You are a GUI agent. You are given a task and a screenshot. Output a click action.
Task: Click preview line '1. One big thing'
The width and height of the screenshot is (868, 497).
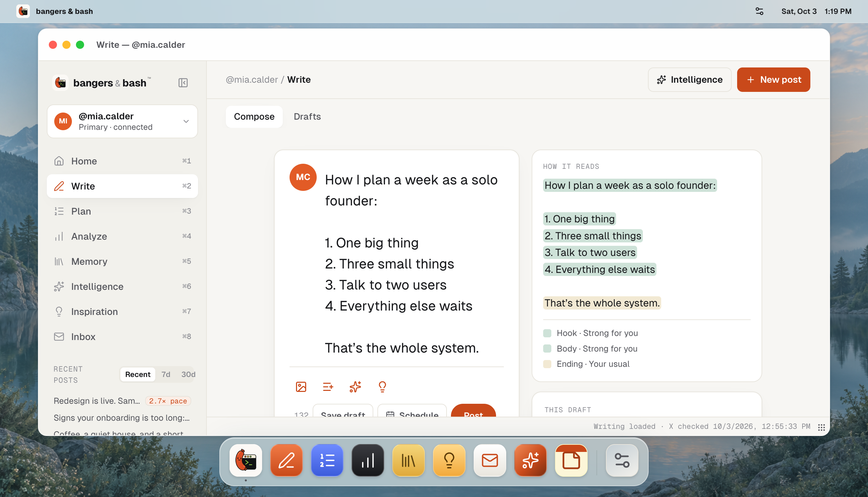[x=579, y=219]
